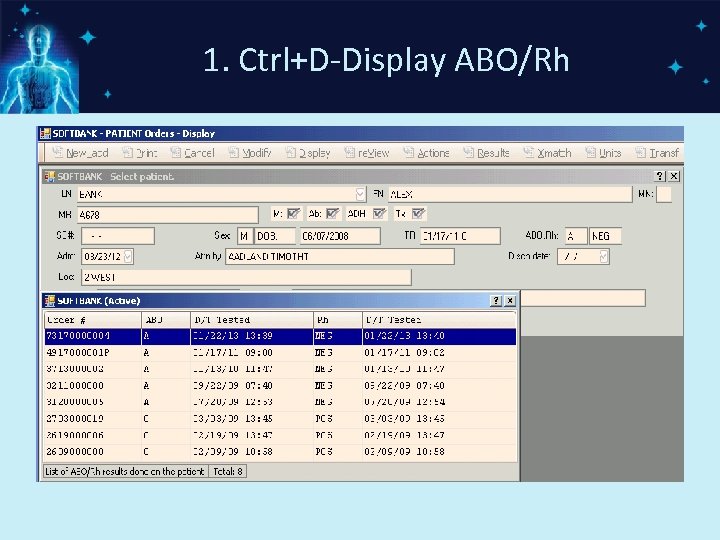Open the Disch date dropdown

604,256
